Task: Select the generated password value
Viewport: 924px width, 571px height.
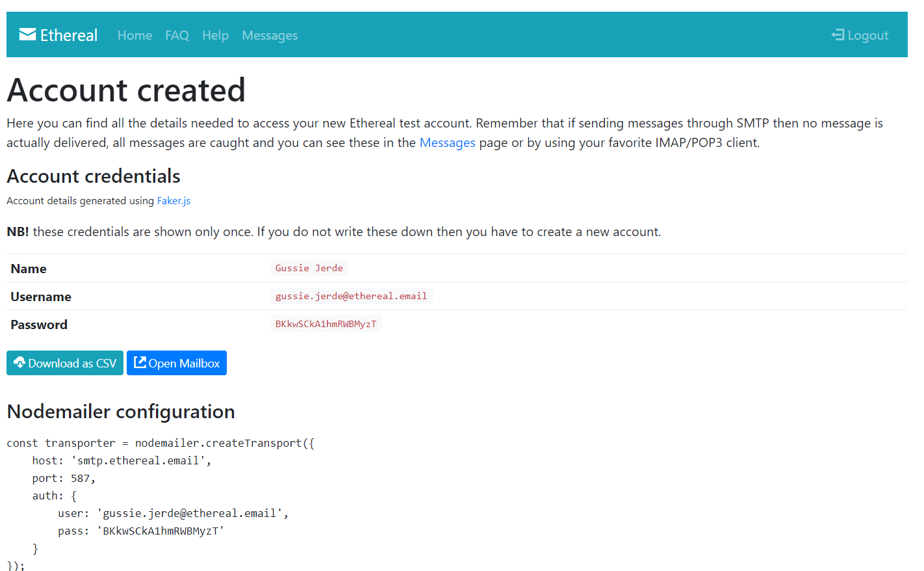Action: (326, 323)
